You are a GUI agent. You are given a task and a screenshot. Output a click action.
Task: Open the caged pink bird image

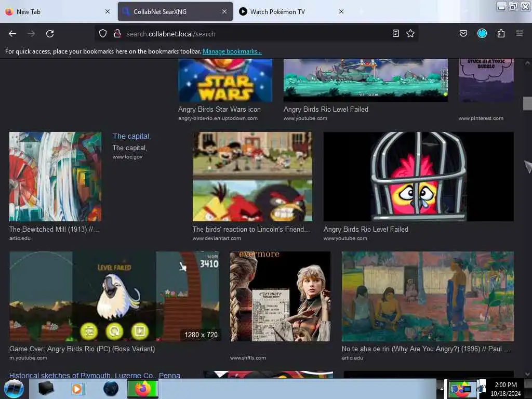[419, 177]
